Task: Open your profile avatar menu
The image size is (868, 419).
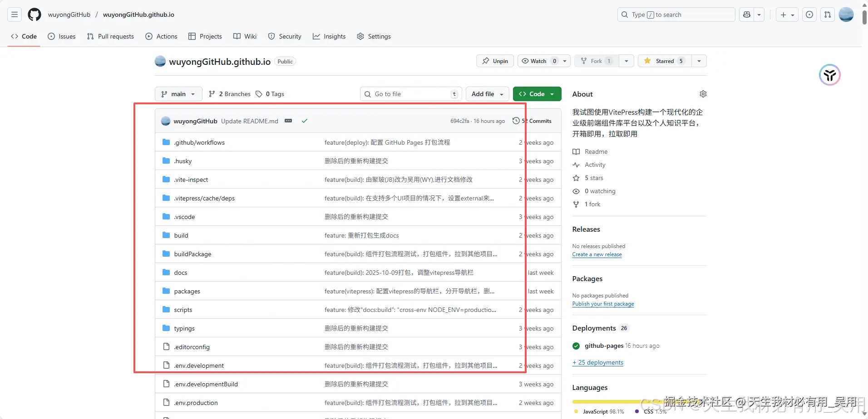Action: pyautogui.click(x=846, y=14)
